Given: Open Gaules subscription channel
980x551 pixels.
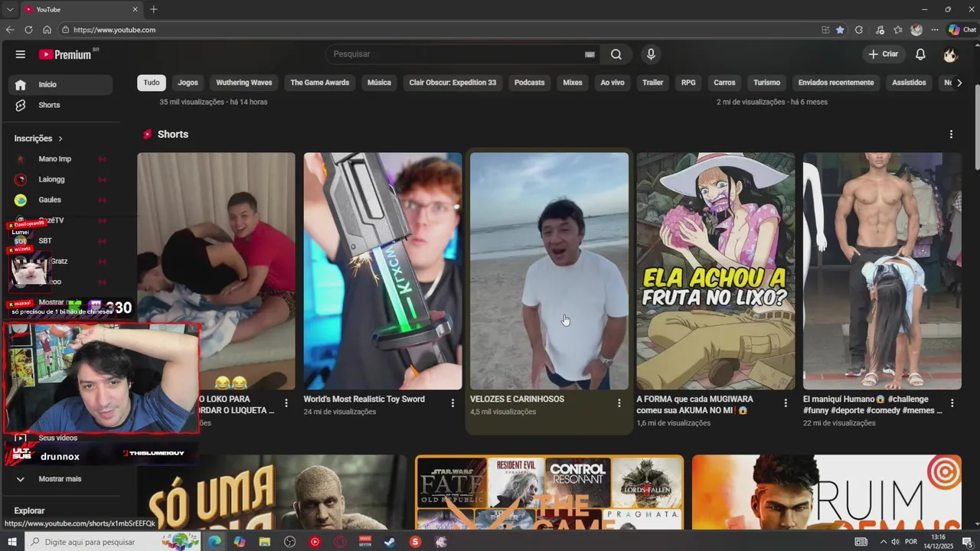Looking at the screenshot, I should [60, 200].
